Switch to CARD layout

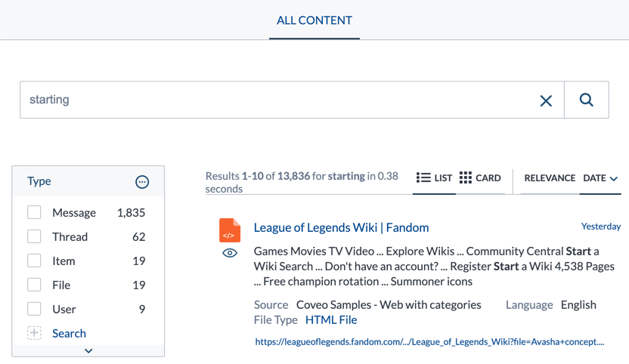(x=480, y=178)
